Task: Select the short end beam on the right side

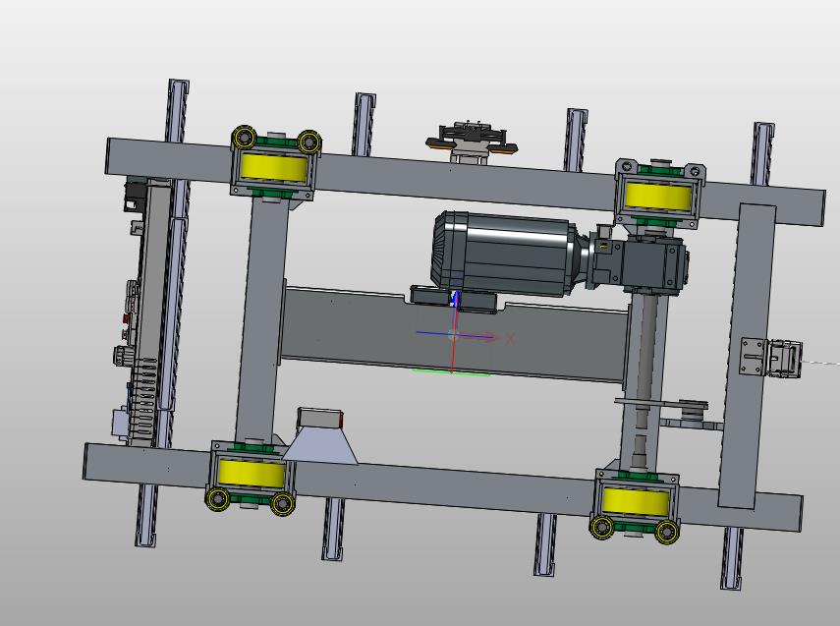Action: [x=747, y=356]
